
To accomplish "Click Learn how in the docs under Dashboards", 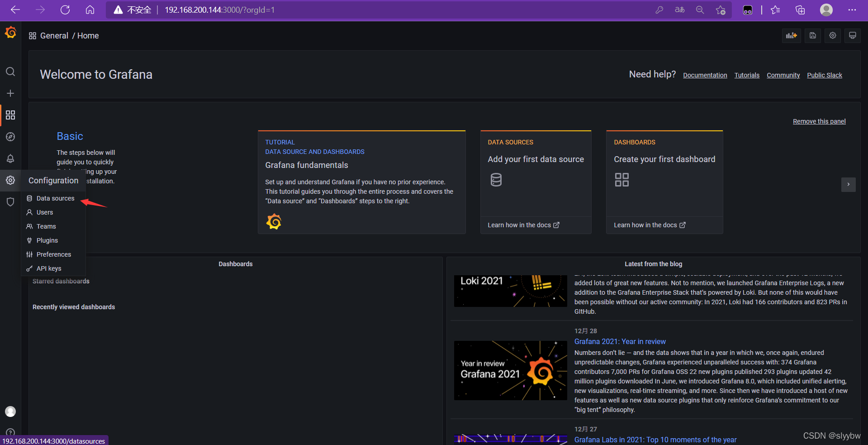I will pyautogui.click(x=650, y=225).
